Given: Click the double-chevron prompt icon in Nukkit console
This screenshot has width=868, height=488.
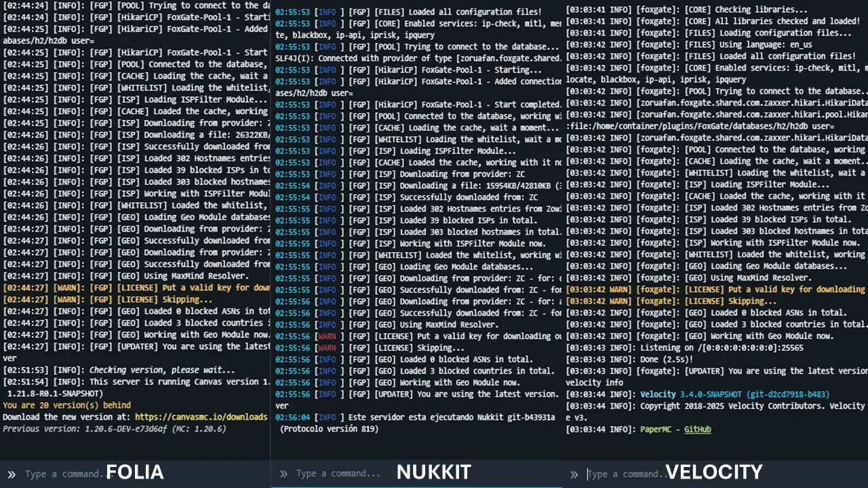Looking at the screenshot, I should coord(283,474).
